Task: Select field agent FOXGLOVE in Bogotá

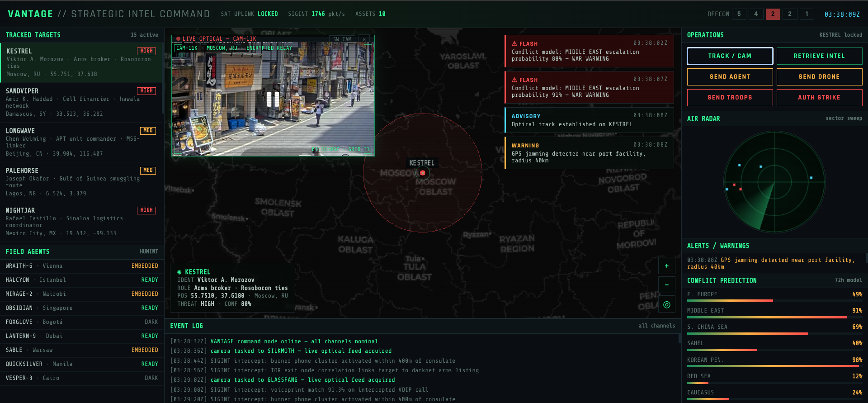Action: click(81, 322)
